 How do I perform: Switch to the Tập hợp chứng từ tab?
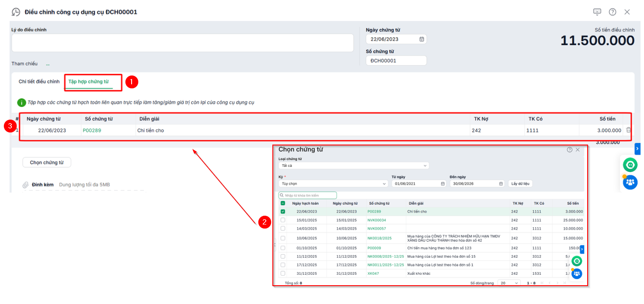[x=89, y=82]
